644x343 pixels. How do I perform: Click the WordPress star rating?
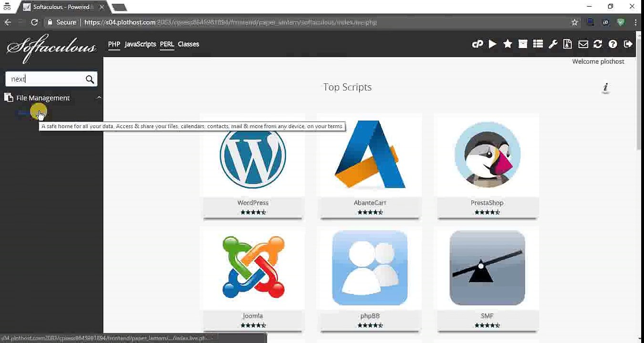click(x=253, y=212)
